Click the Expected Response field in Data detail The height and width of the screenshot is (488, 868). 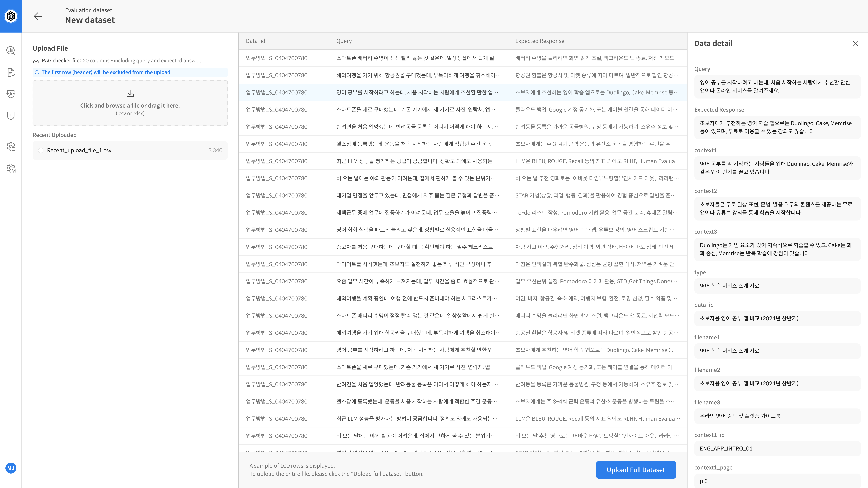tap(777, 127)
